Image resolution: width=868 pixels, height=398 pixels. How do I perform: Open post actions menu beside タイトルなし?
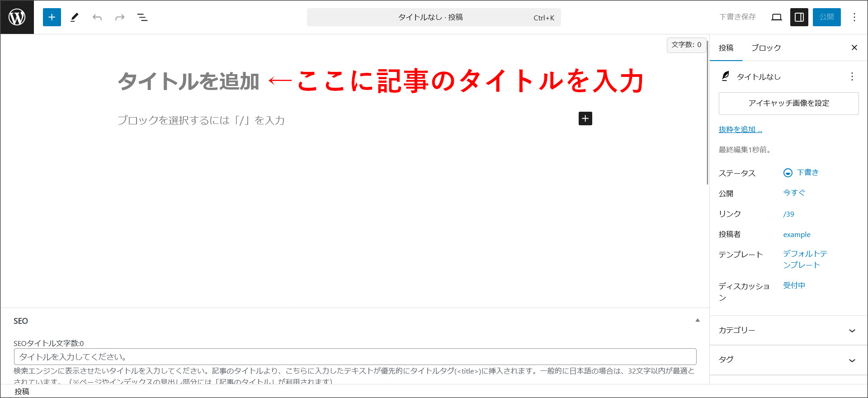point(852,76)
